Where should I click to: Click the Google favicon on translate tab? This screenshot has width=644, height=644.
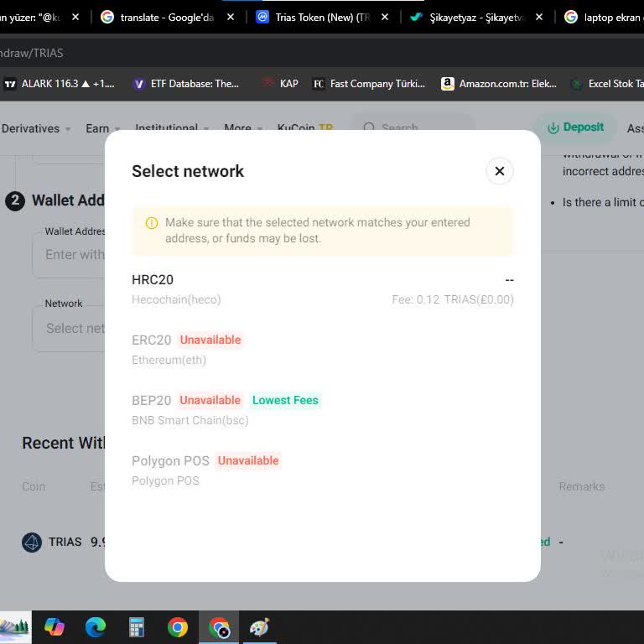[x=107, y=18]
